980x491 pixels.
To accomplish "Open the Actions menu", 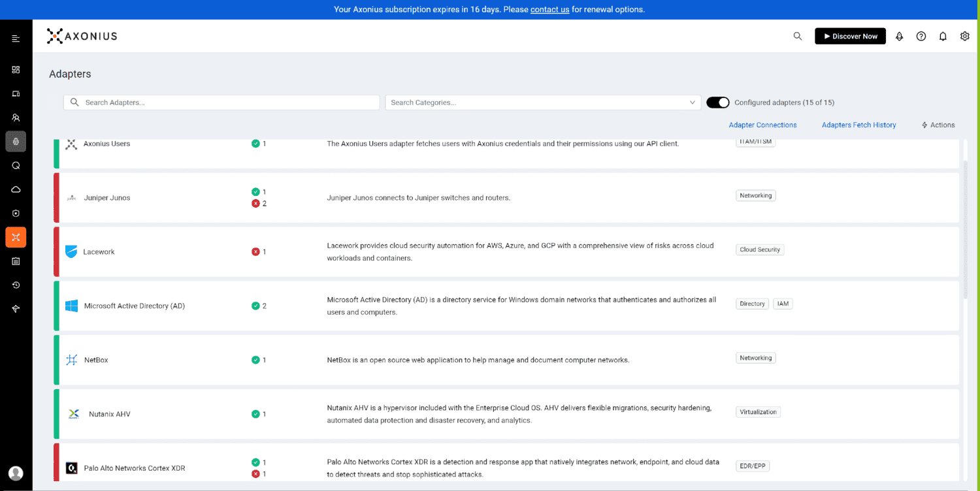I will coord(938,125).
